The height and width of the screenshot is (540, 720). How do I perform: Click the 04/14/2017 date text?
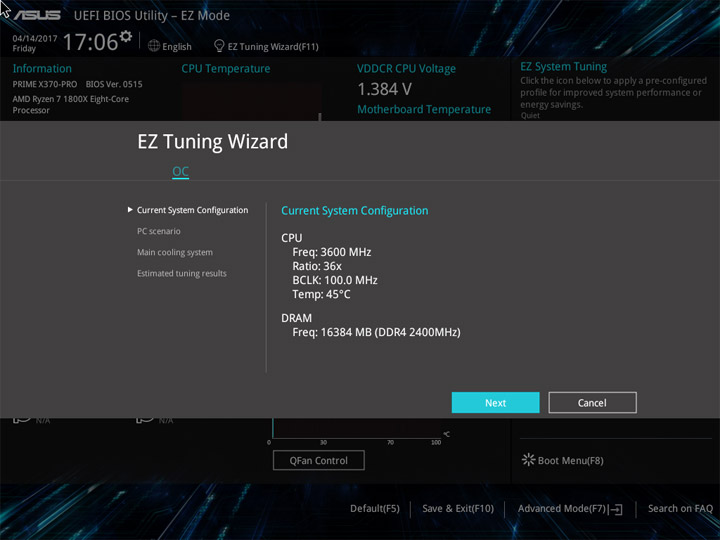point(34,39)
